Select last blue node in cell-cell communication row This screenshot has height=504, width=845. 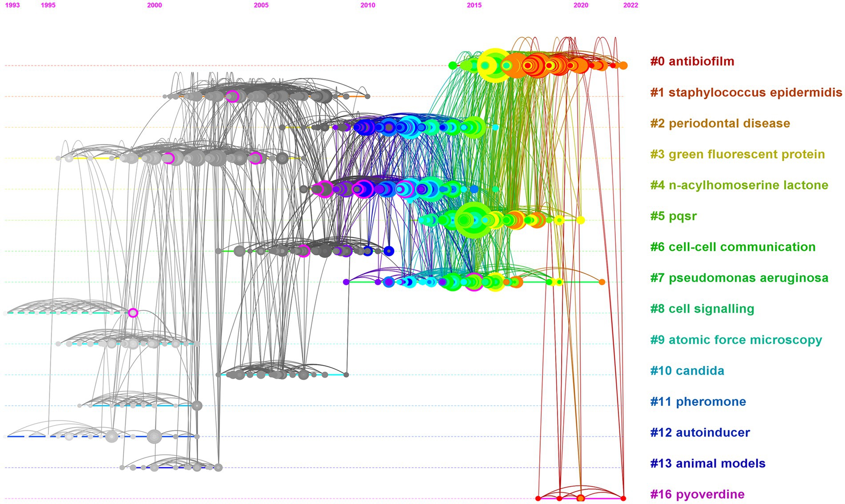pyautogui.click(x=389, y=251)
